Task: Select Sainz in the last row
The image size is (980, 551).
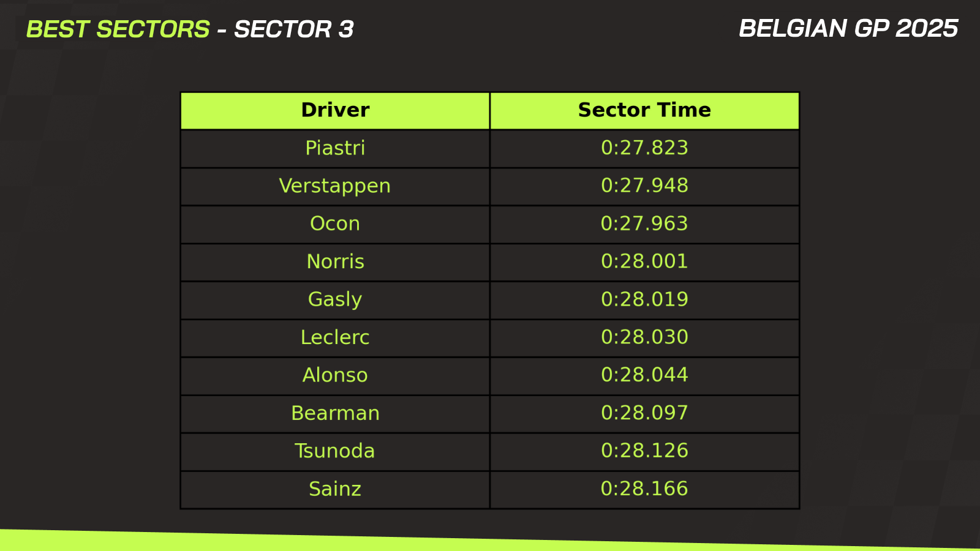Action: (335, 489)
